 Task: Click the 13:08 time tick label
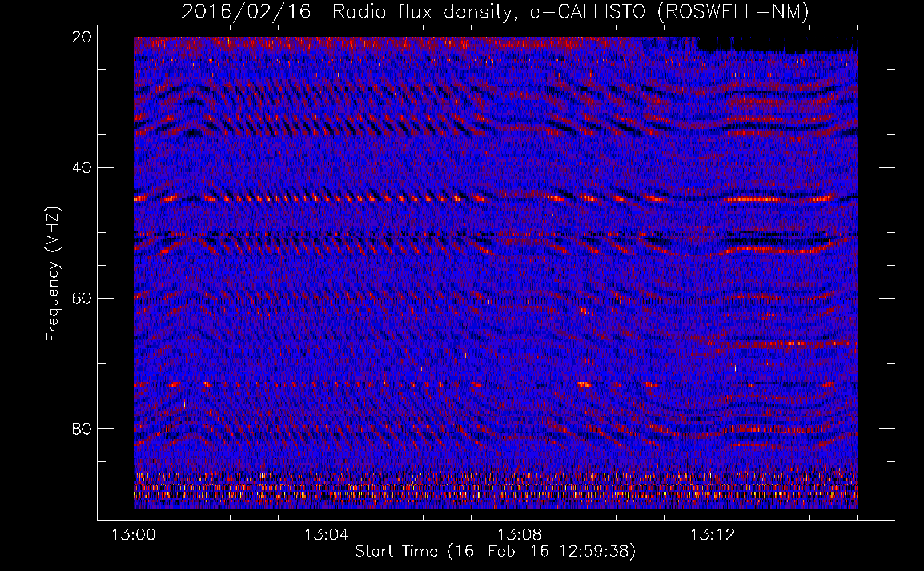[520, 535]
